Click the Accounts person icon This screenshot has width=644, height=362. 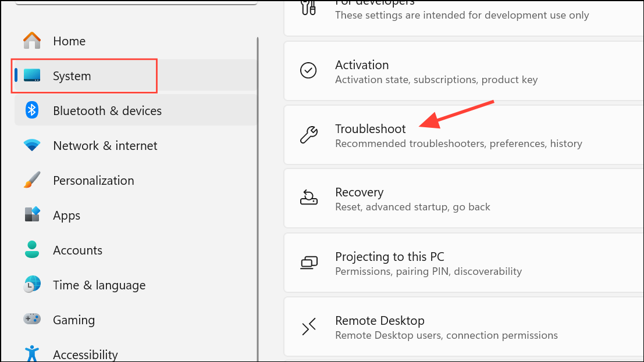(31, 250)
